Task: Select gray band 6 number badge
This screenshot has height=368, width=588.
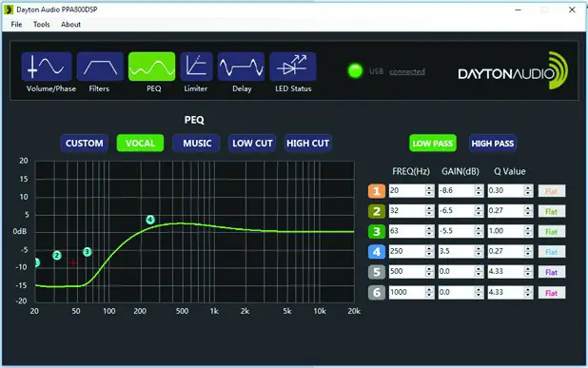Action: (x=377, y=292)
